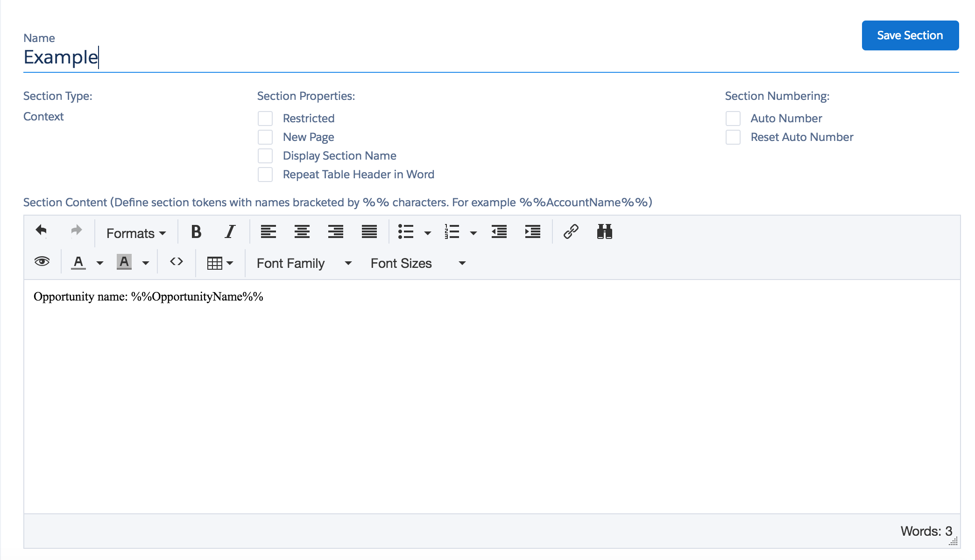Screen dimensions: 975x560
Task: Increase the text indent
Action: 532,232
